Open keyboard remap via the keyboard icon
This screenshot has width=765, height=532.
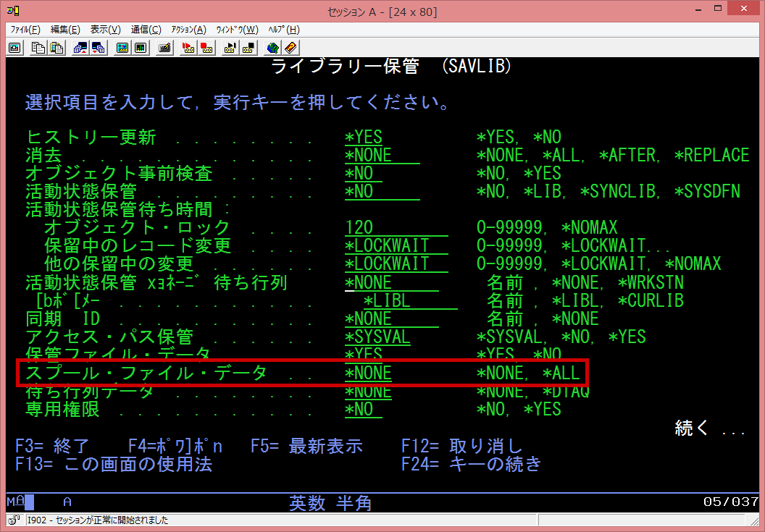click(x=164, y=48)
